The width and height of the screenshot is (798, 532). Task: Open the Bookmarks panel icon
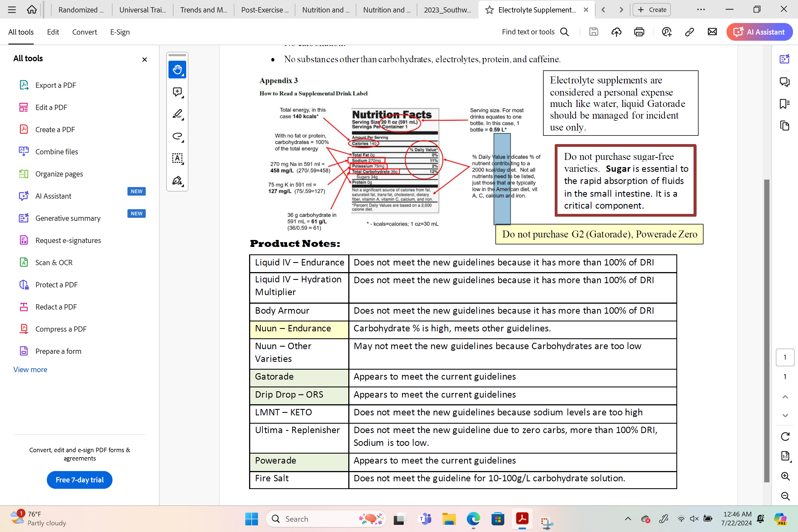point(784,104)
